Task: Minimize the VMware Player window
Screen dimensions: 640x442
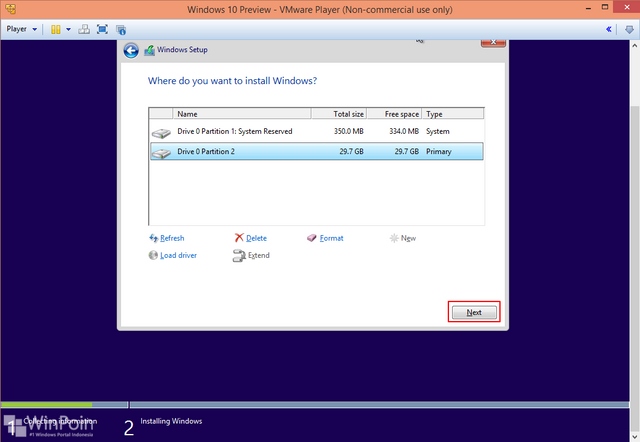Action: point(588,8)
